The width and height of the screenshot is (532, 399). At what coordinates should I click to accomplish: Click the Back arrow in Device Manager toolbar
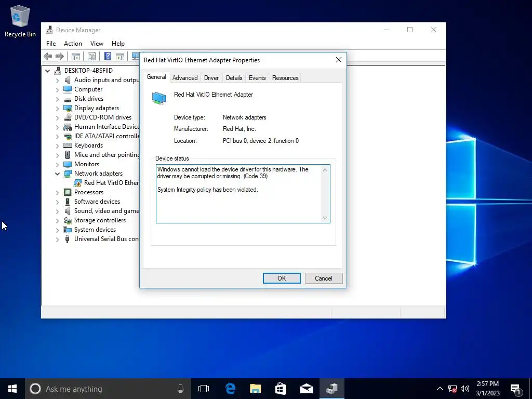click(48, 56)
